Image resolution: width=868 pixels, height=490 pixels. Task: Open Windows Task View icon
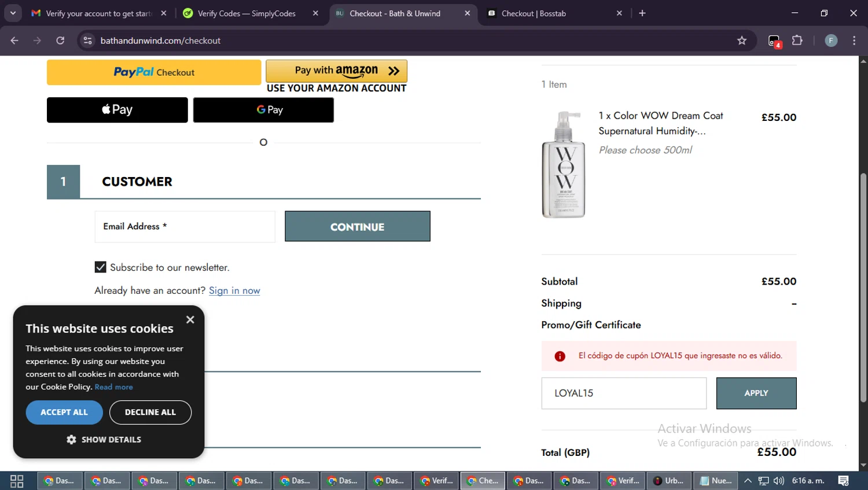[17, 481]
